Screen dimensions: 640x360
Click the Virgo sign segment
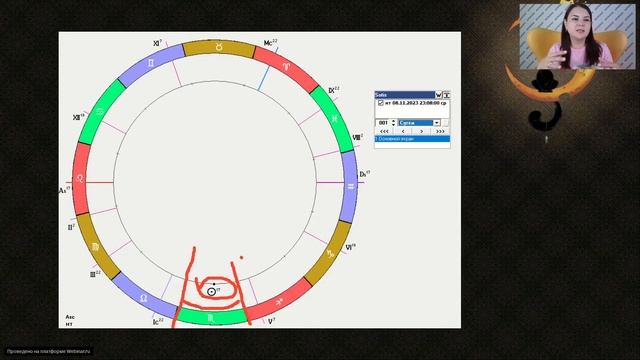click(x=96, y=246)
